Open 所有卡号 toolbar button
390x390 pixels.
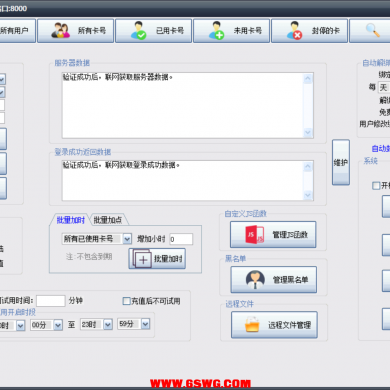(76, 31)
